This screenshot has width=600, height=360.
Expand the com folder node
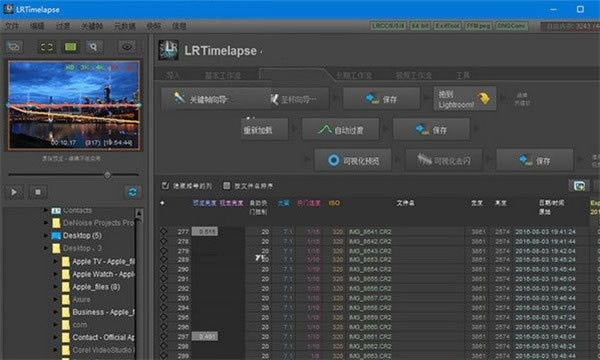[55, 325]
